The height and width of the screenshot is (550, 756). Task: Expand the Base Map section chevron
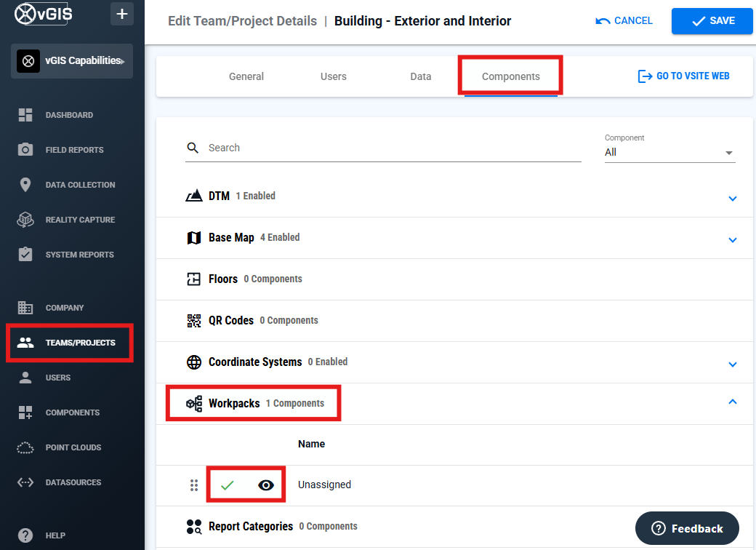[x=733, y=240]
